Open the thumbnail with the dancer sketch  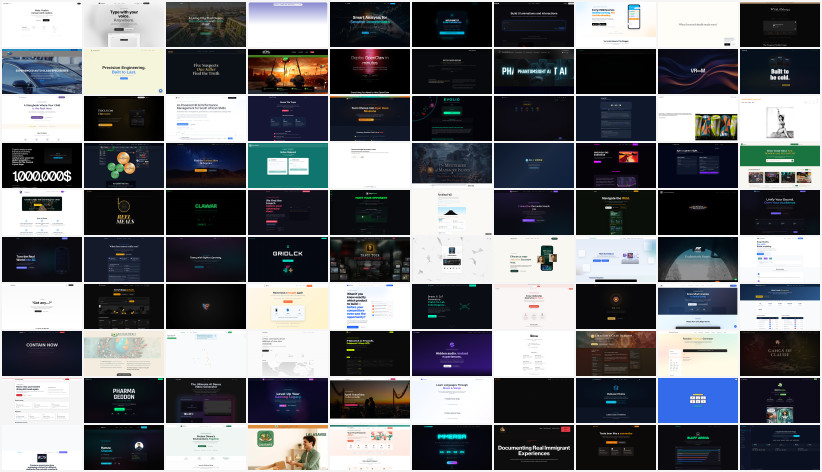[x=780, y=119]
